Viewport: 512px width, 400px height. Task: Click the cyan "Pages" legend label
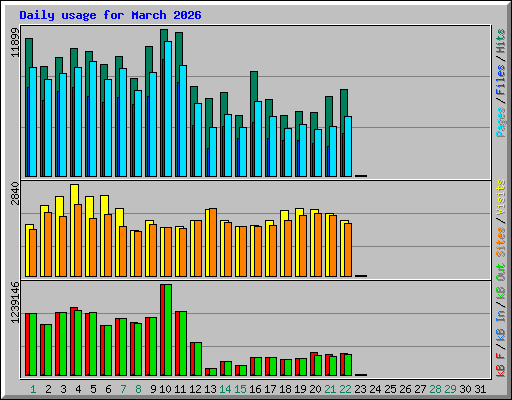point(500,122)
